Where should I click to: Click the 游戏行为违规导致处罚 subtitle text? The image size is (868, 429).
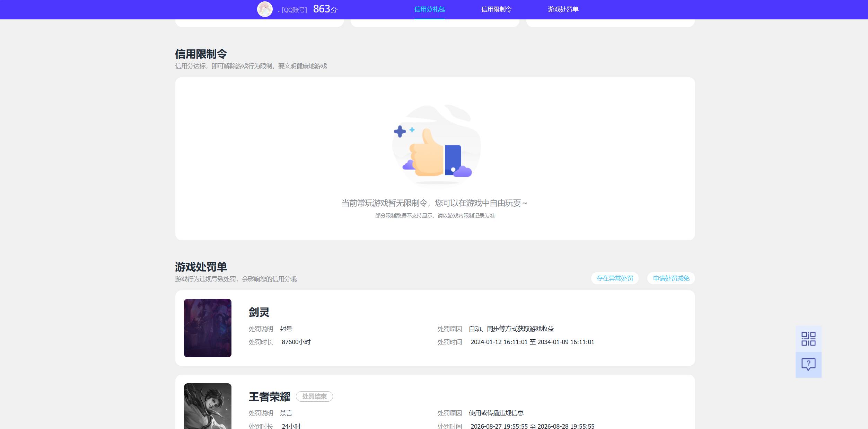point(236,279)
